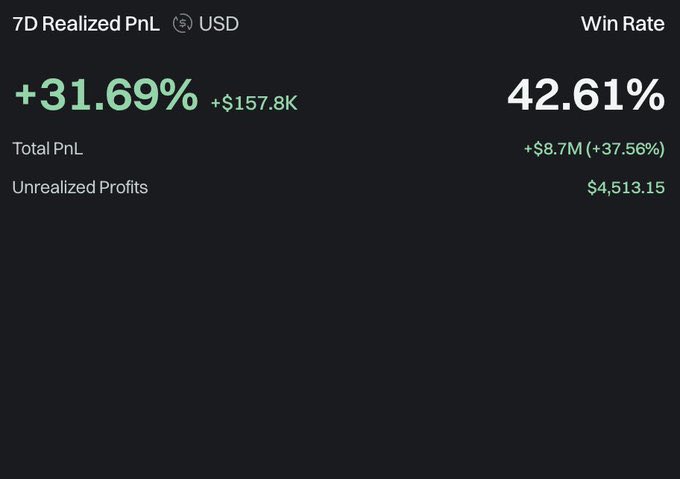The image size is (680, 479).
Task: Toggle the USD currency label
Action: click(219, 24)
